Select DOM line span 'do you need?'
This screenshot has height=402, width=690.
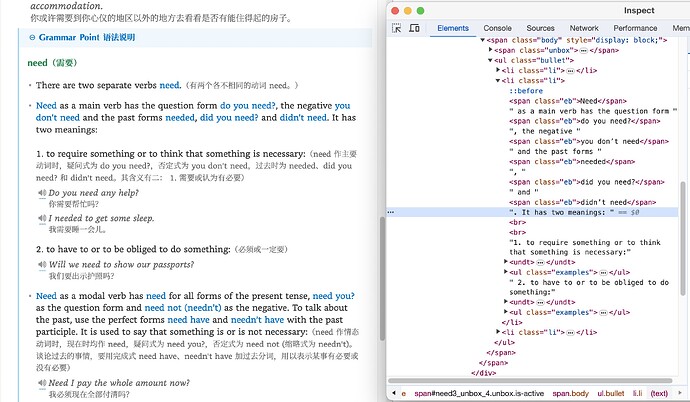584,121
